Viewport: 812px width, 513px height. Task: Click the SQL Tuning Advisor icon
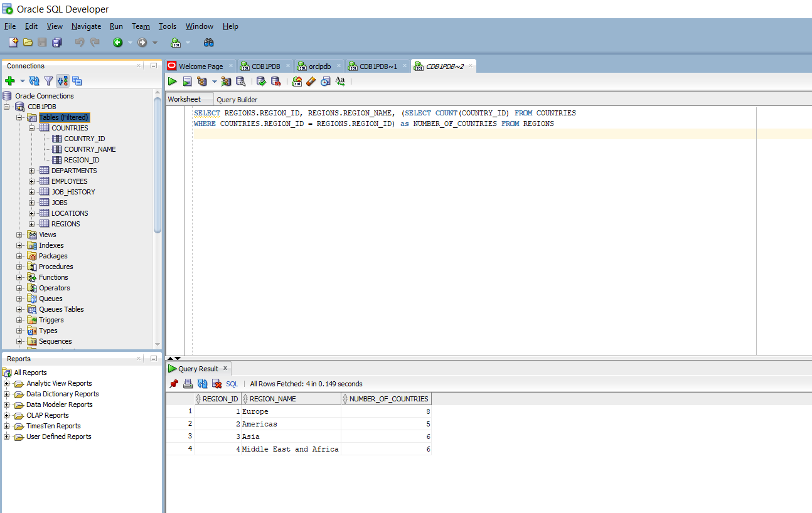pyautogui.click(x=241, y=82)
